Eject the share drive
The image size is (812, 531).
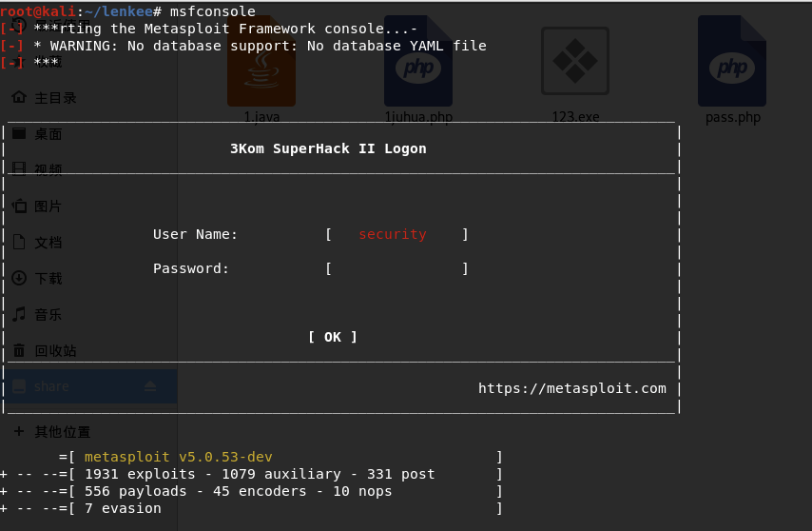[150, 386]
